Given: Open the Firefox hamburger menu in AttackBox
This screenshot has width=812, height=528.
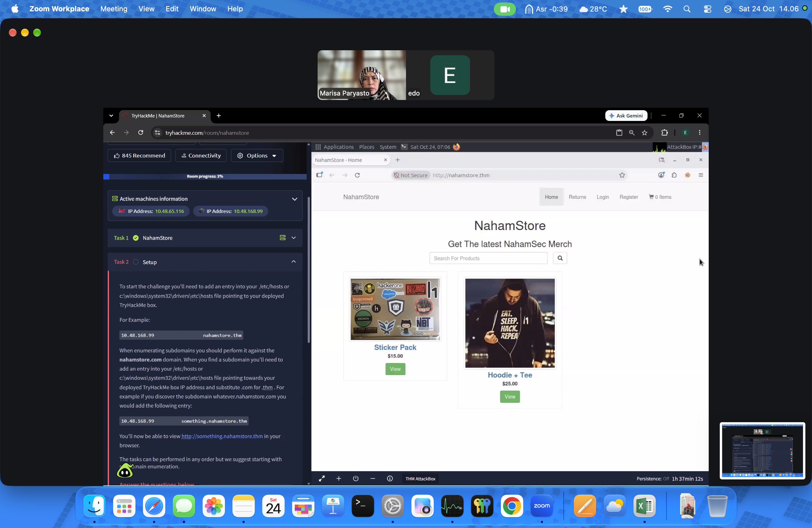Looking at the screenshot, I should pos(701,175).
